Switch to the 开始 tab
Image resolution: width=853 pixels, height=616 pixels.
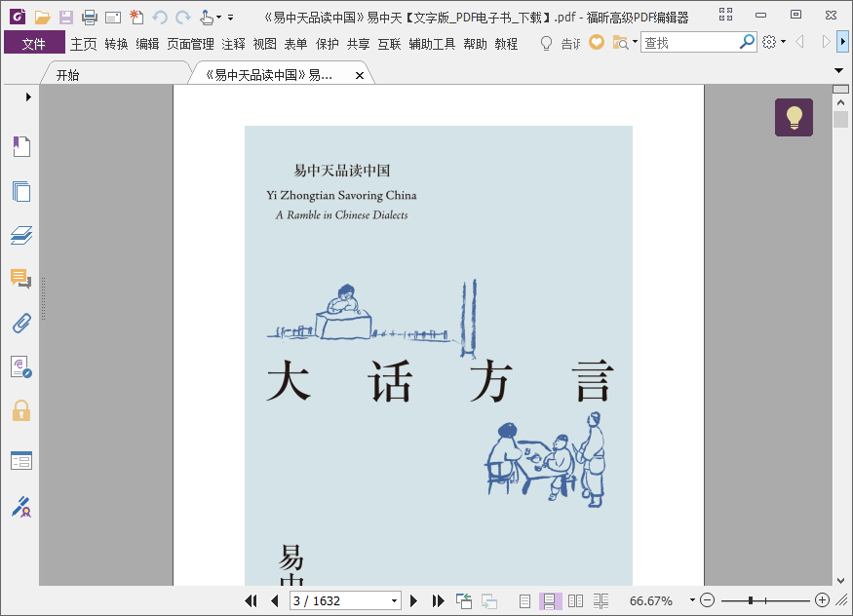point(67,75)
